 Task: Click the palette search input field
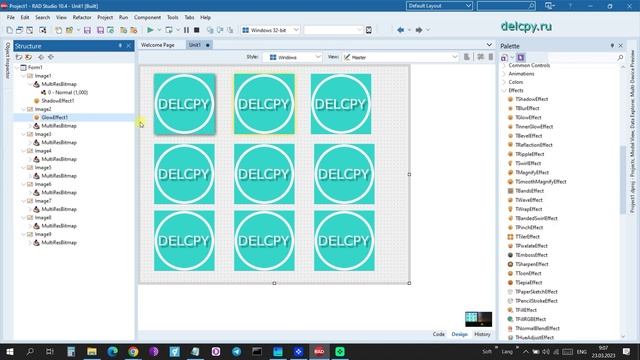pos(581,58)
